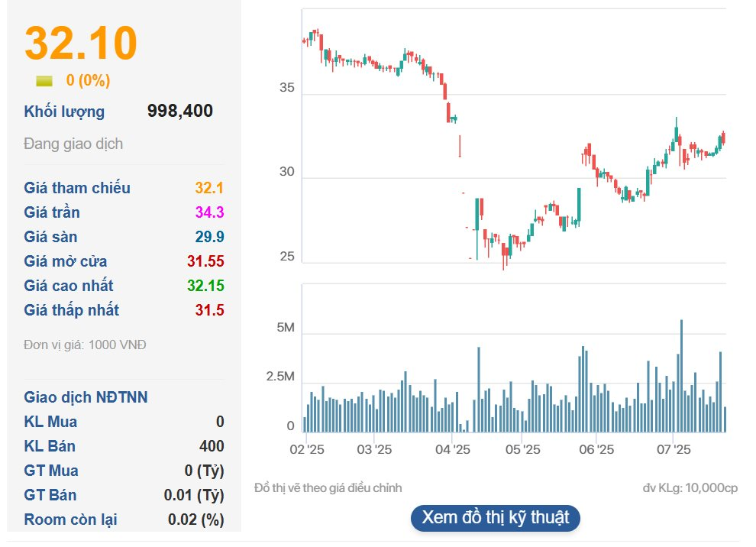Viewport: 756px width, 547px height.
Task: Click the 04 '25 date axis marker
Action: pos(454,449)
